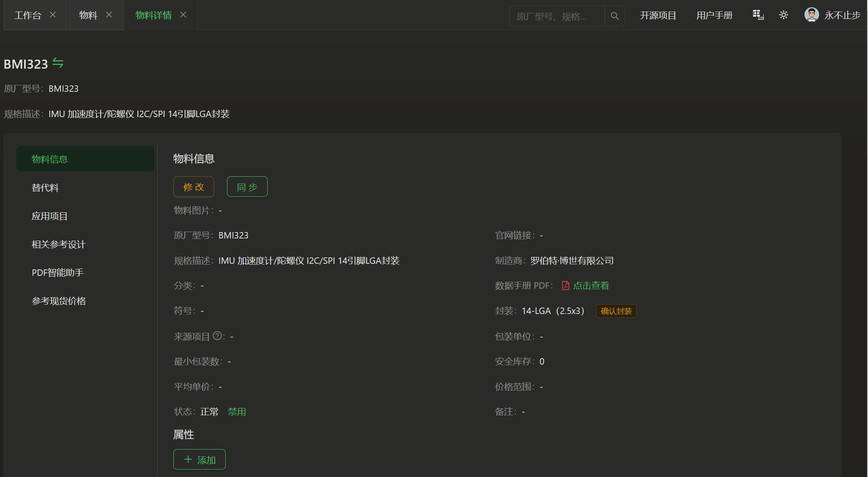Click the user avatar for 永不止步

click(x=811, y=14)
